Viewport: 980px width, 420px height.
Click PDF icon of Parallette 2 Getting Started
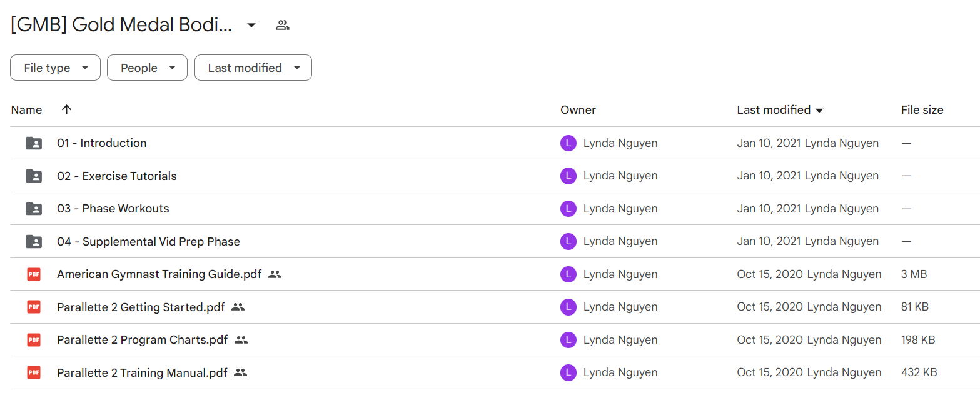pyautogui.click(x=34, y=307)
